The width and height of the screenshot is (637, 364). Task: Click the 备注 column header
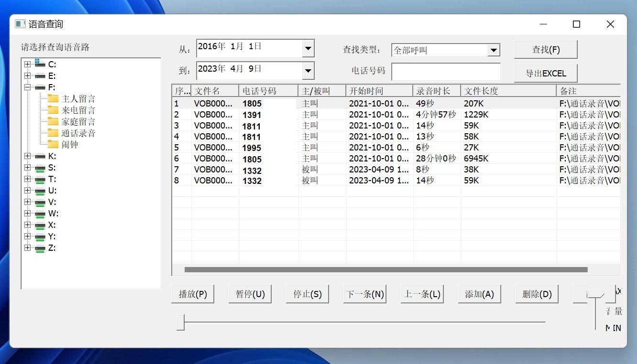[x=588, y=91]
